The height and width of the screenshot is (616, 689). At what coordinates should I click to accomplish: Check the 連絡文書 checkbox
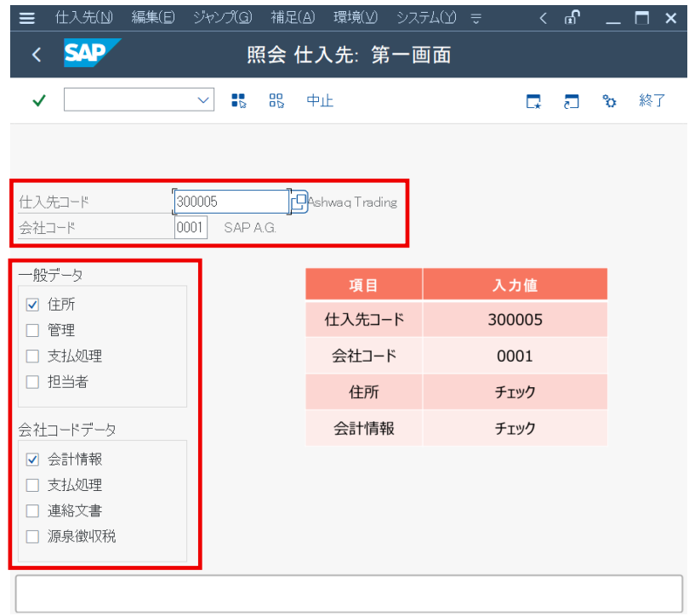(32, 511)
